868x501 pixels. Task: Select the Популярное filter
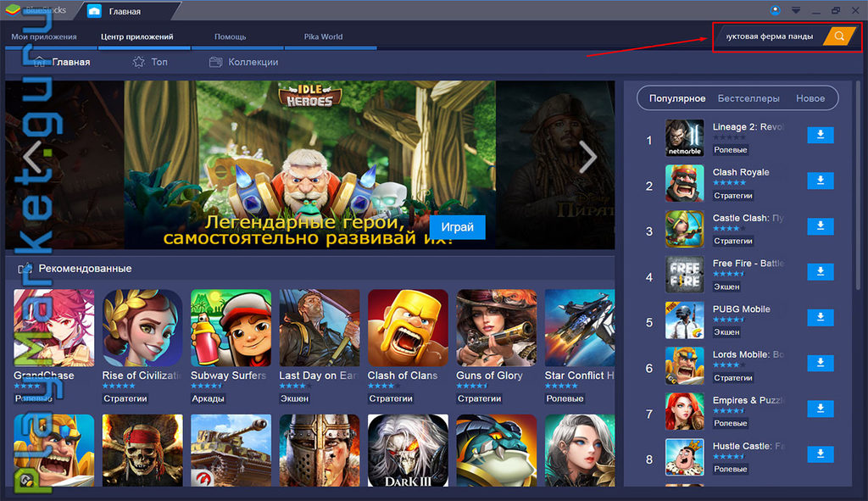coord(677,98)
